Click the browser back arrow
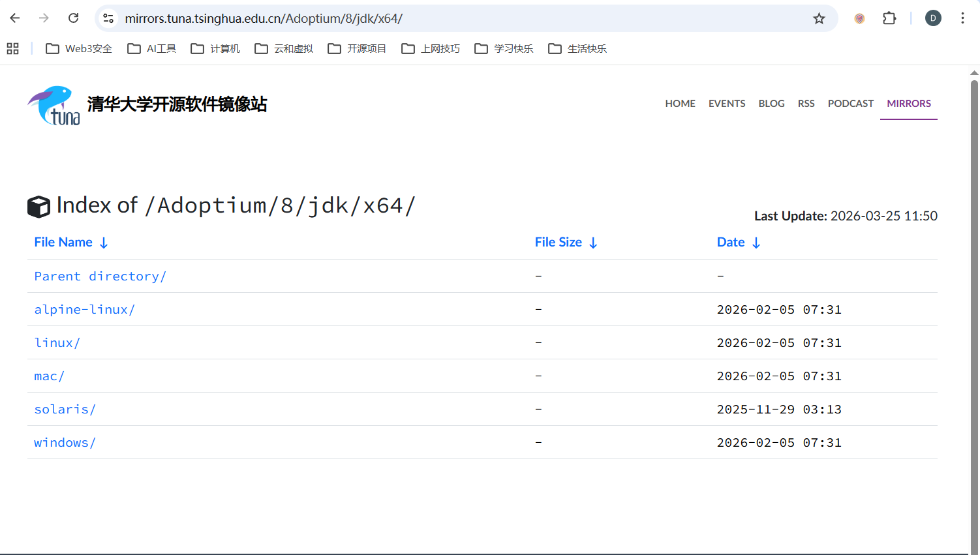 coord(15,18)
